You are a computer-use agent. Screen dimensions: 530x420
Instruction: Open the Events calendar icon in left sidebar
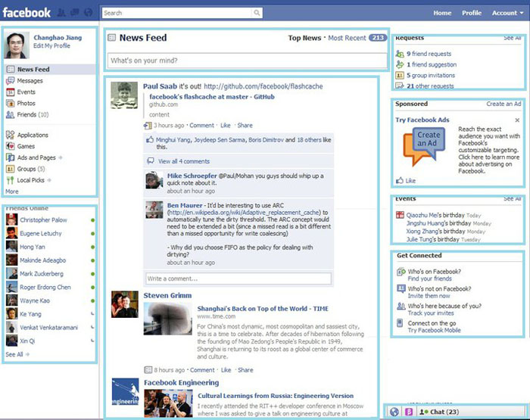pos(11,92)
